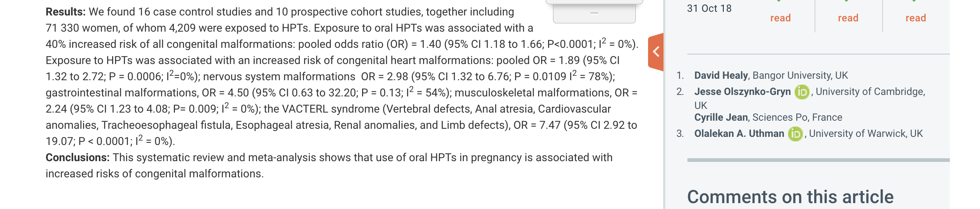Click the Comments on this article heading
980x209 pixels.
coord(790,197)
